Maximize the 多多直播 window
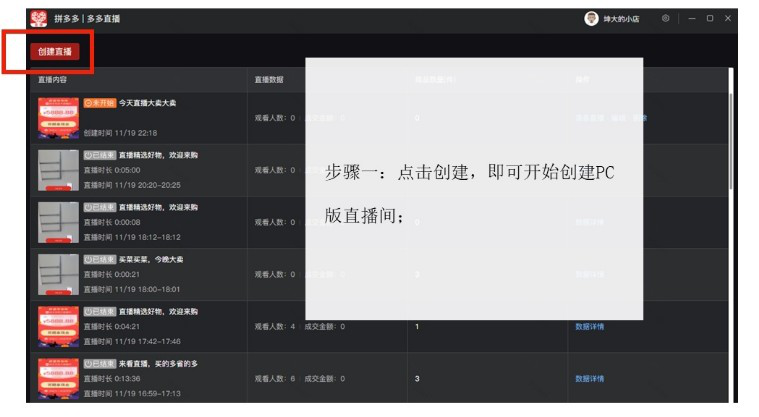Image resolution: width=759 pixels, height=417 pixels. [709, 18]
